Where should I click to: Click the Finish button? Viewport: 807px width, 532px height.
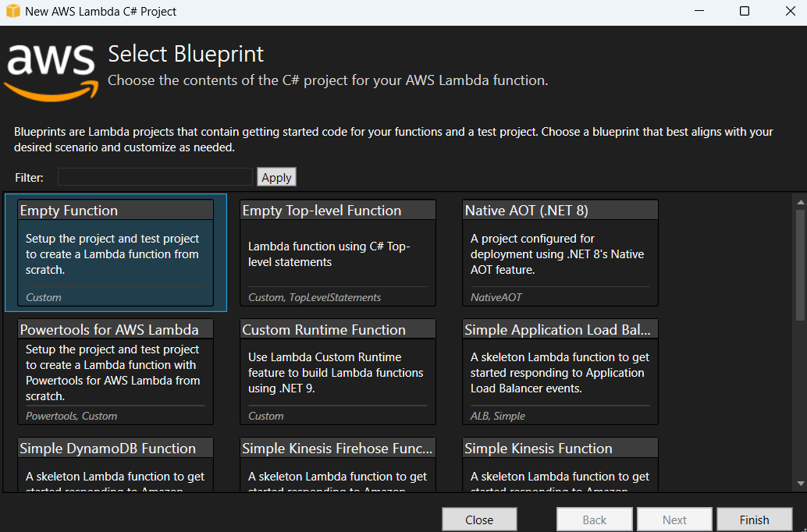(754, 520)
